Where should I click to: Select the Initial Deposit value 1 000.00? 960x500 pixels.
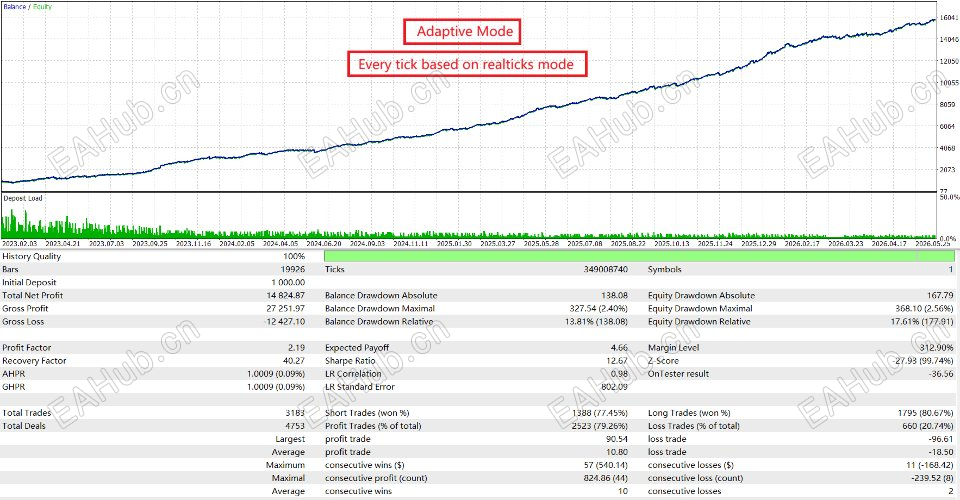coord(288,283)
